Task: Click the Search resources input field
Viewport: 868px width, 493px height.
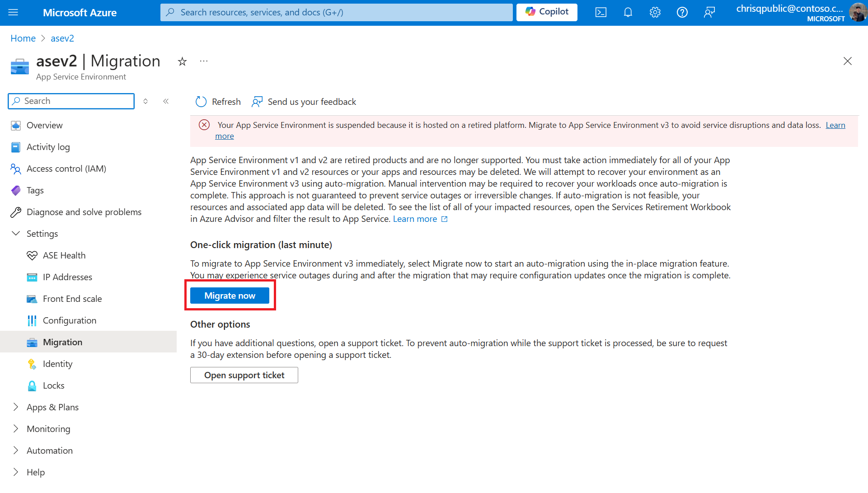Action: point(336,12)
